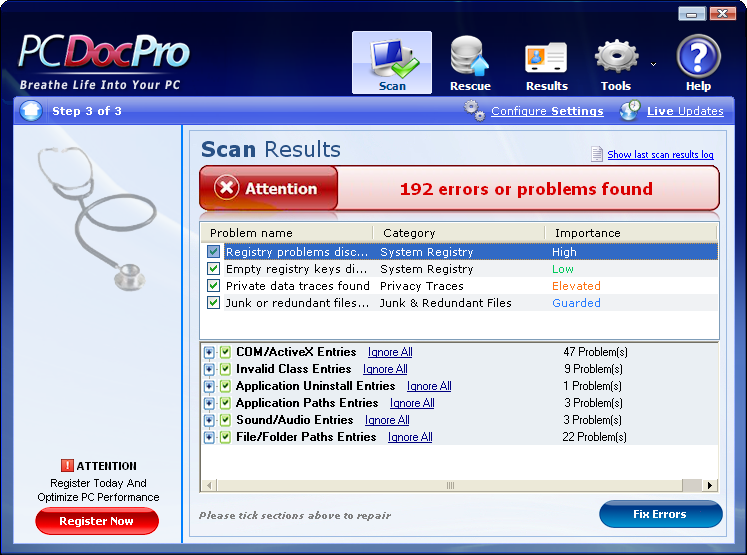Click the Guarded importance value
Image resolution: width=747 pixels, height=555 pixels.
[x=576, y=303]
